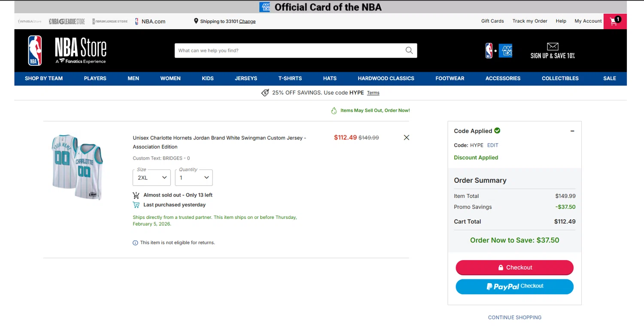644x327 pixels.
Task: Open Gift Cards link
Action: click(x=492, y=21)
